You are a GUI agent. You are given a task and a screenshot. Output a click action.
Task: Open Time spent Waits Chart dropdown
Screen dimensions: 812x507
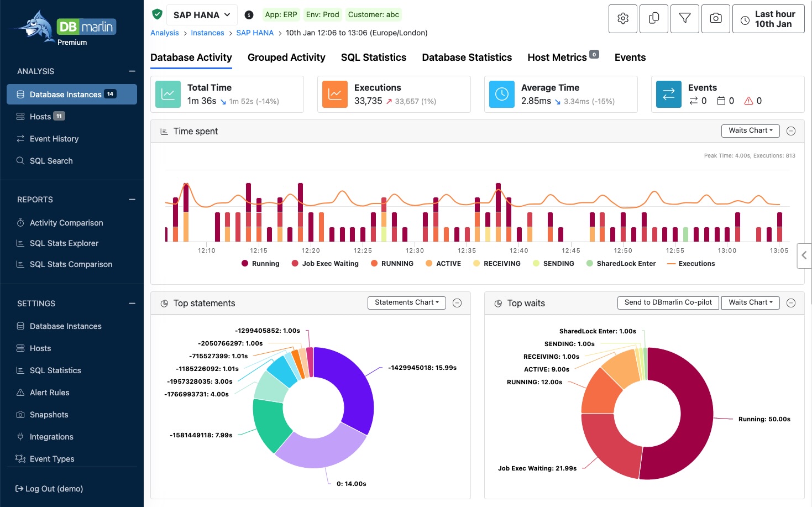(x=751, y=130)
